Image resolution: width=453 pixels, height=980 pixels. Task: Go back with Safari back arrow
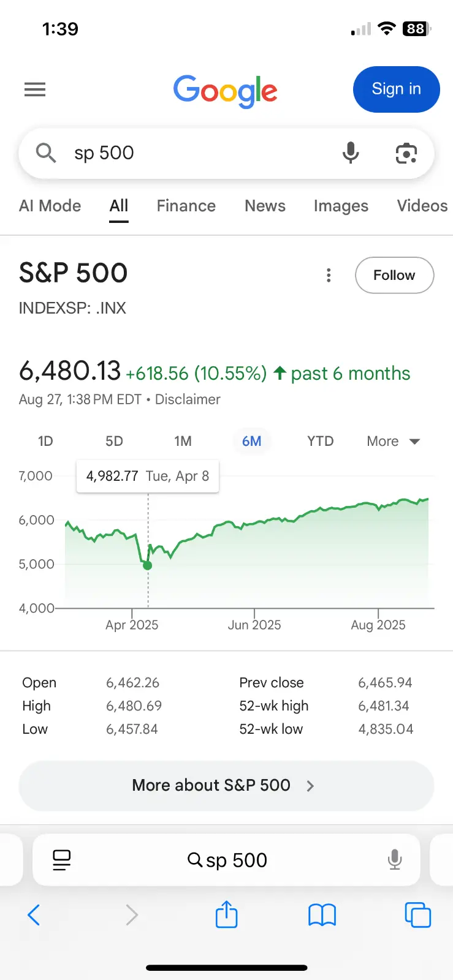click(34, 915)
